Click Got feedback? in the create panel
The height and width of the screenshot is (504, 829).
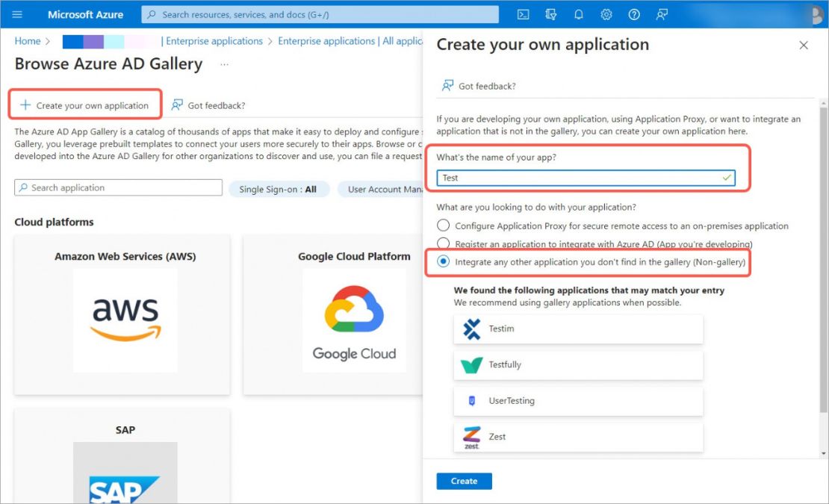pyautogui.click(x=479, y=86)
